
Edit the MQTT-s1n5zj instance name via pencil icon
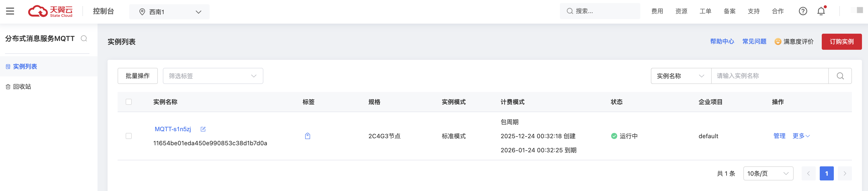(x=203, y=129)
